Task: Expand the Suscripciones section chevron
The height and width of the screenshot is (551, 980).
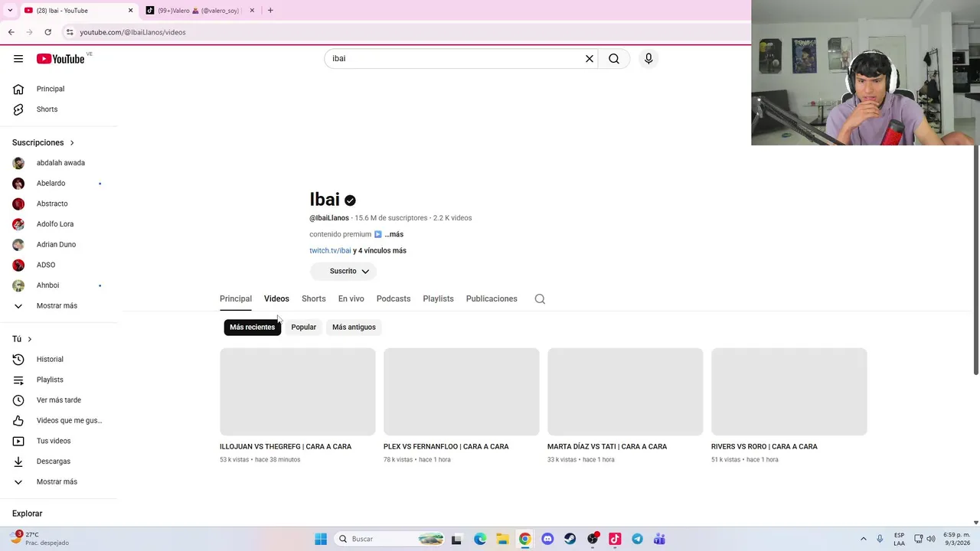Action: [x=72, y=142]
